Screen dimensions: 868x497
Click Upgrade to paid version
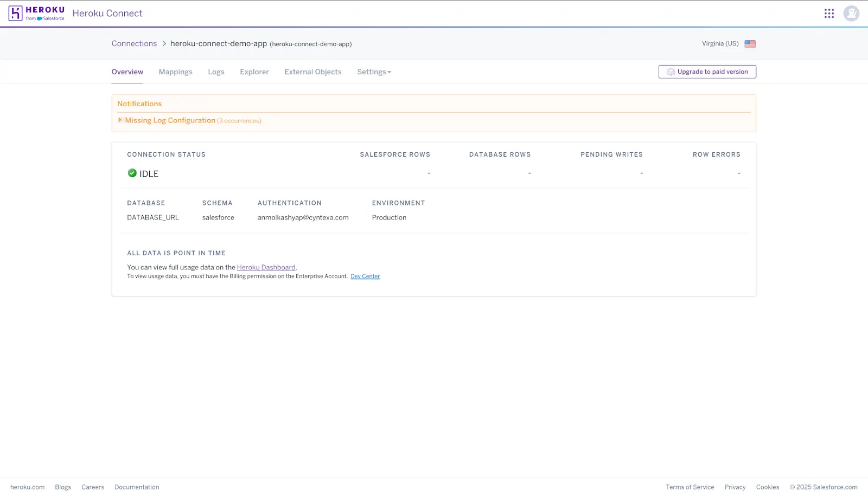[712, 72]
